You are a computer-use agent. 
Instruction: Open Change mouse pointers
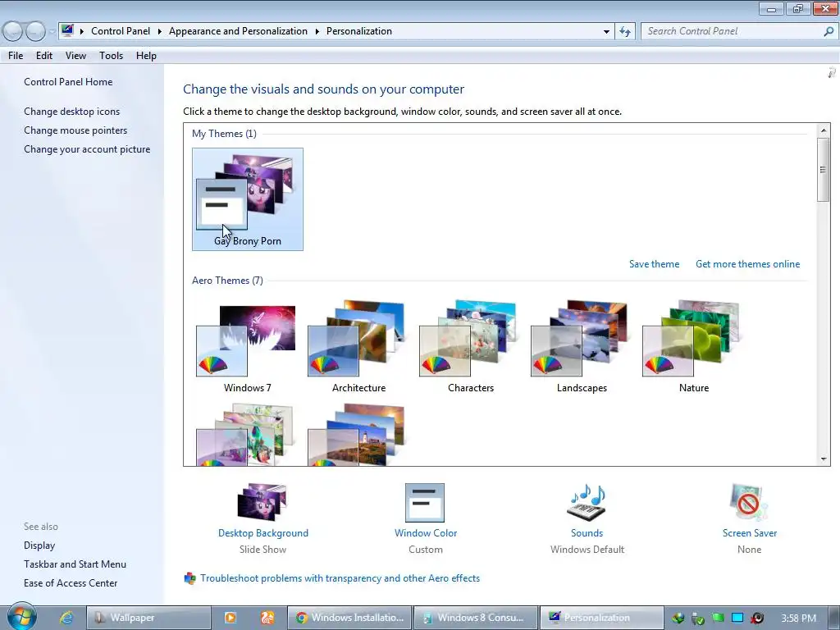click(x=75, y=130)
